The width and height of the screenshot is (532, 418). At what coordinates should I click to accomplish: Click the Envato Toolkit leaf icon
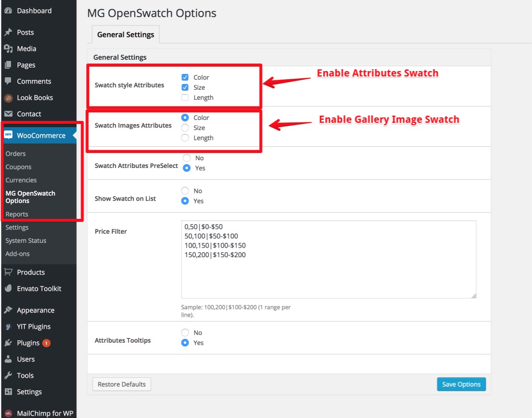coord(8,288)
